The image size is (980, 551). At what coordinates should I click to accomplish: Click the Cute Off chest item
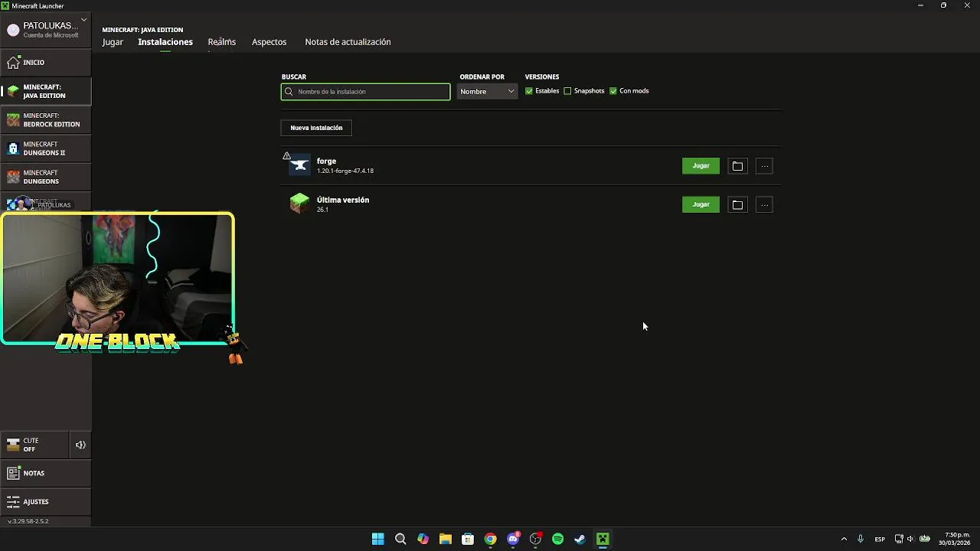coord(34,445)
